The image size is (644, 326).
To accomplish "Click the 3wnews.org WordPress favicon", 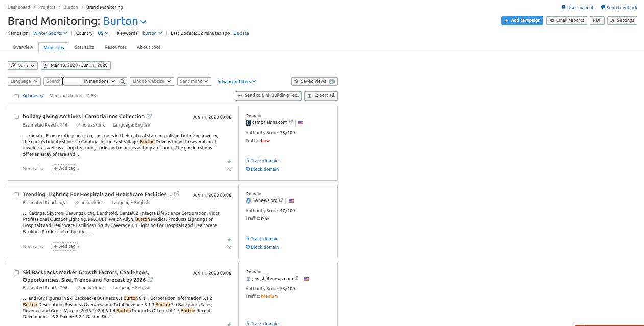I will click(248, 200).
